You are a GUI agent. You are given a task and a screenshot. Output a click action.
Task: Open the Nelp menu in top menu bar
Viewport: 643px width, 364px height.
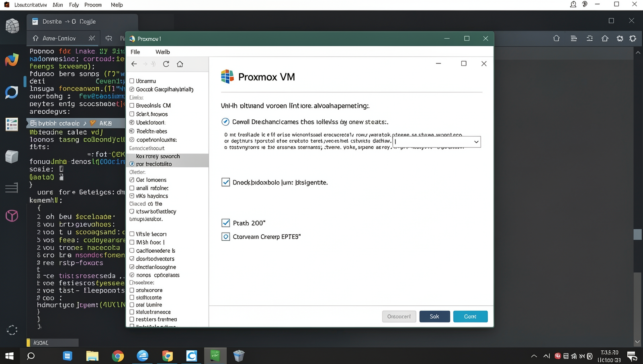pyautogui.click(x=117, y=5)
